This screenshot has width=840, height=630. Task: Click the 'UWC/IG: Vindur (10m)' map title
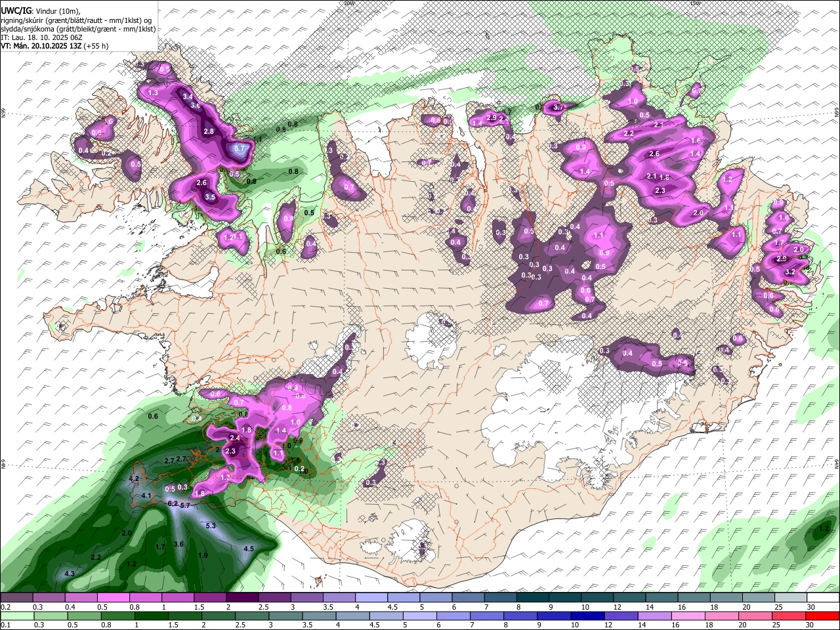(41, 11)
